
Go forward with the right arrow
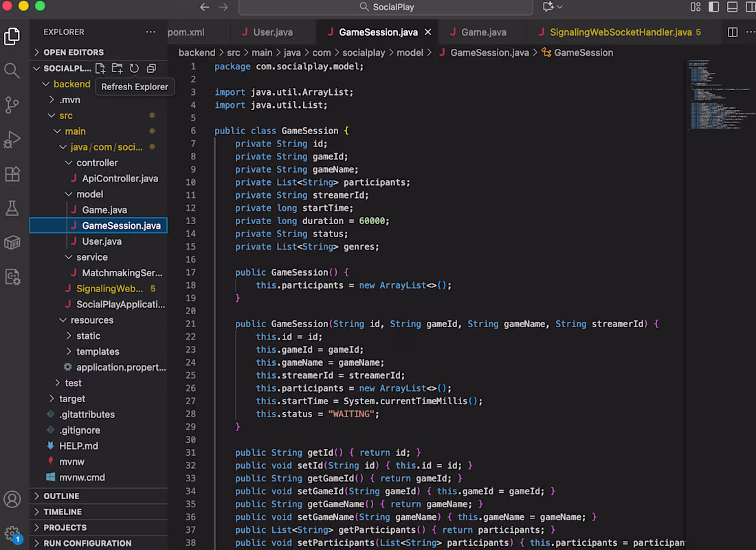(223, 7)
